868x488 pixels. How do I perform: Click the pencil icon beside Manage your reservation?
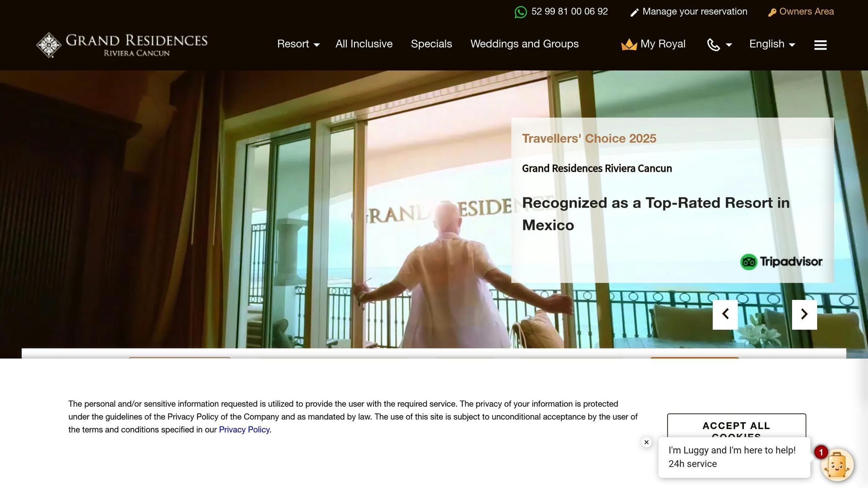tap(634, 13)
